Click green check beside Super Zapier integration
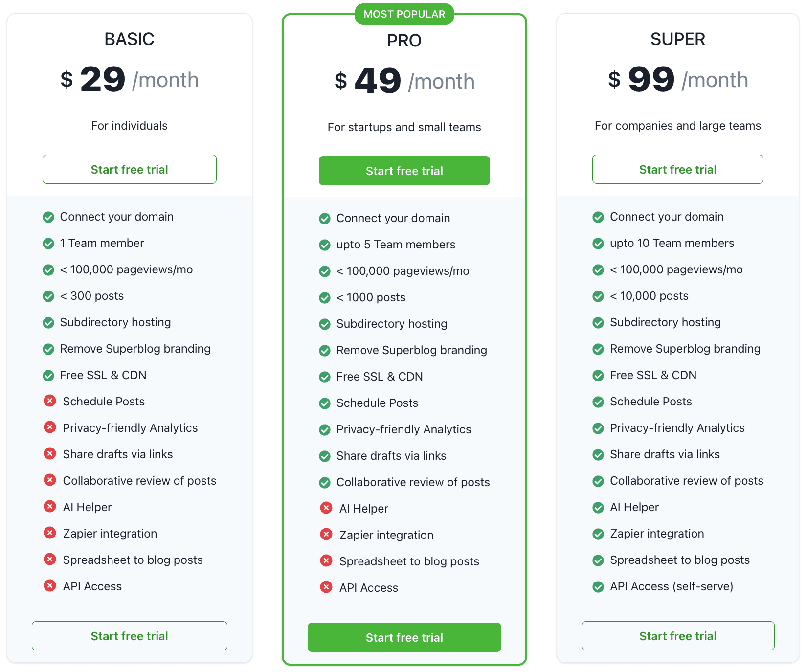Screen dimensions: 807x672 598,534
